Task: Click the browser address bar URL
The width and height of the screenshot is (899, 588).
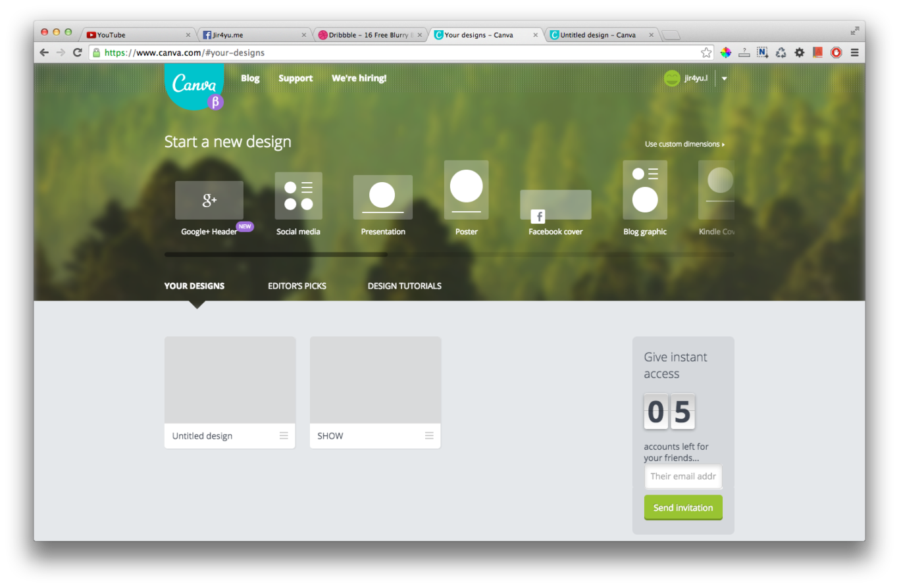Action: 184,53
